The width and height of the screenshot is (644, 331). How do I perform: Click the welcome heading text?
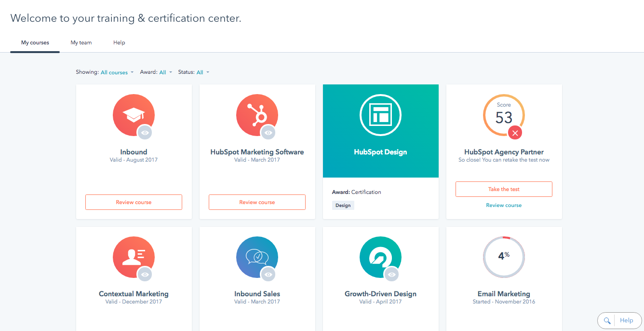click(x=125, y=18)
